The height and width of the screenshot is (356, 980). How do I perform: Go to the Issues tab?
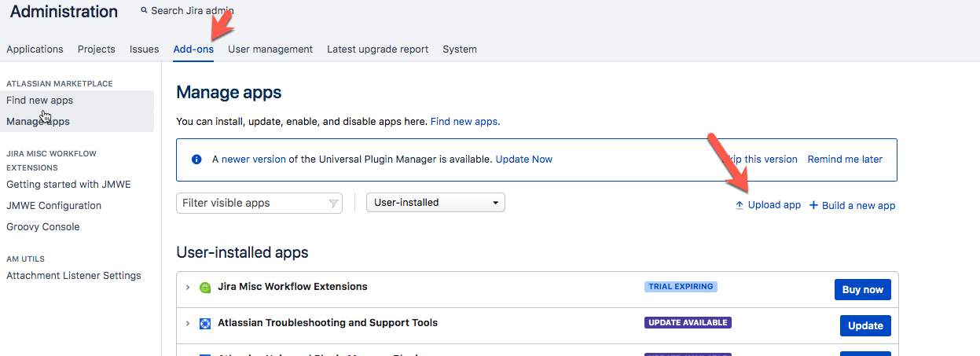145,49
